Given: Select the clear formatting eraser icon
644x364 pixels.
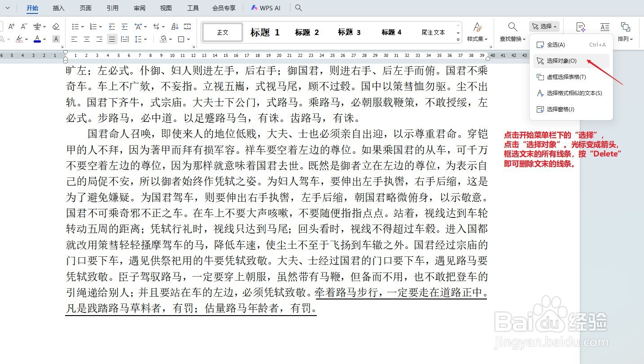Looking at the screenshot, I should tap(56, 26).
